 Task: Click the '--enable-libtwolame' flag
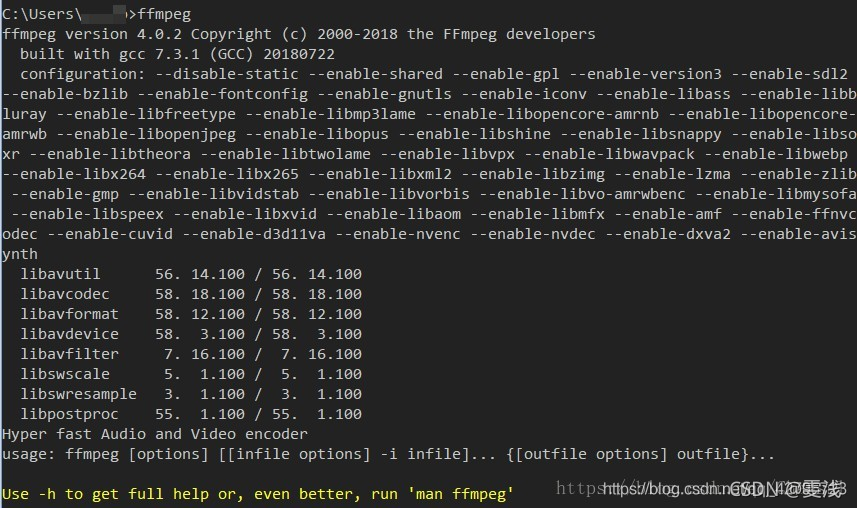coord(285,154)
